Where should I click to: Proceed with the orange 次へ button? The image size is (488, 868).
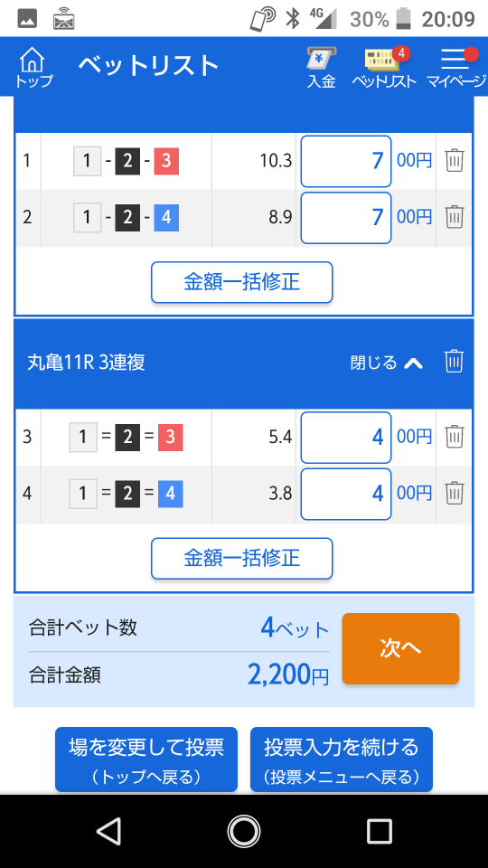pos(400,648)
